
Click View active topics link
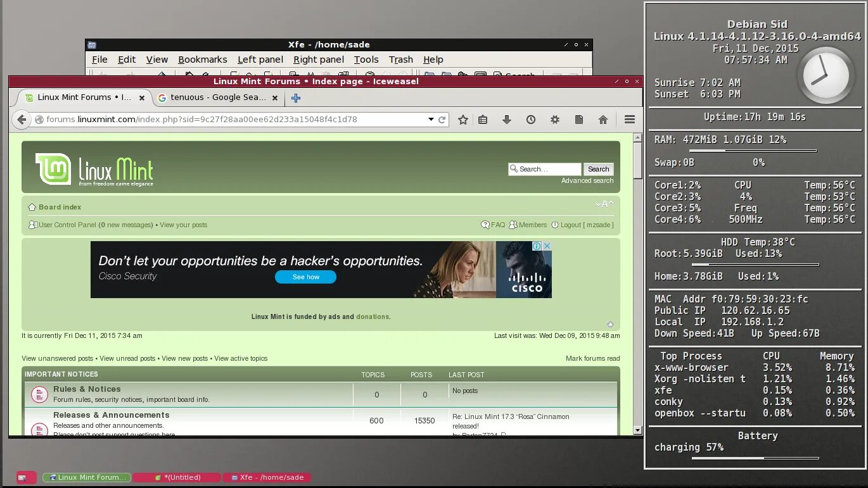click(x=241, y=358)
